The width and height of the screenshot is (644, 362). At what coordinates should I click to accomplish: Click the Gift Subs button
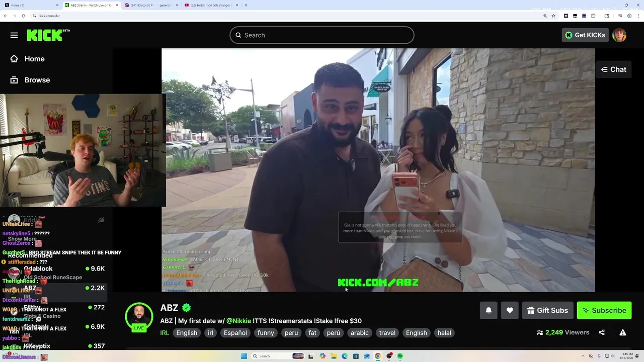pos(547,310)
